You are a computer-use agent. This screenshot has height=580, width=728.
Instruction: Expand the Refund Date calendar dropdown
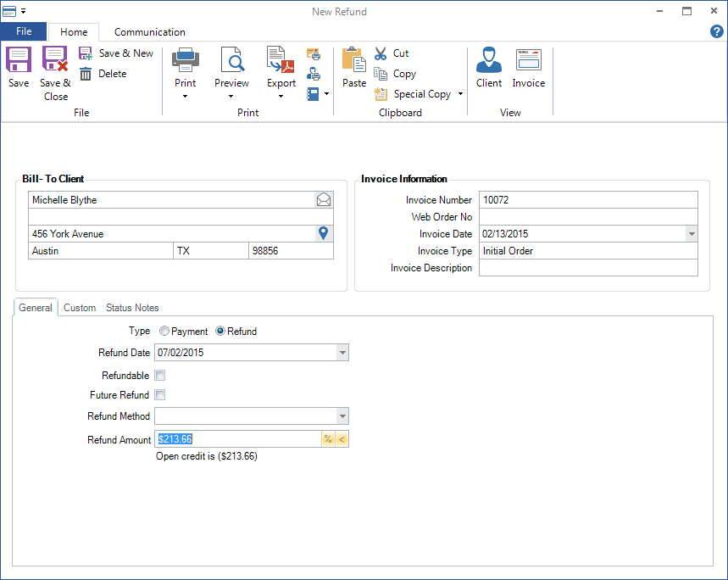pyautogui.click(x=342, y=353)
